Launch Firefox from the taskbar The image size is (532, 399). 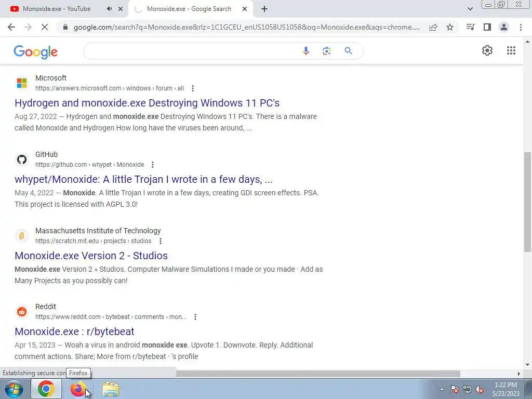point(78,389)
